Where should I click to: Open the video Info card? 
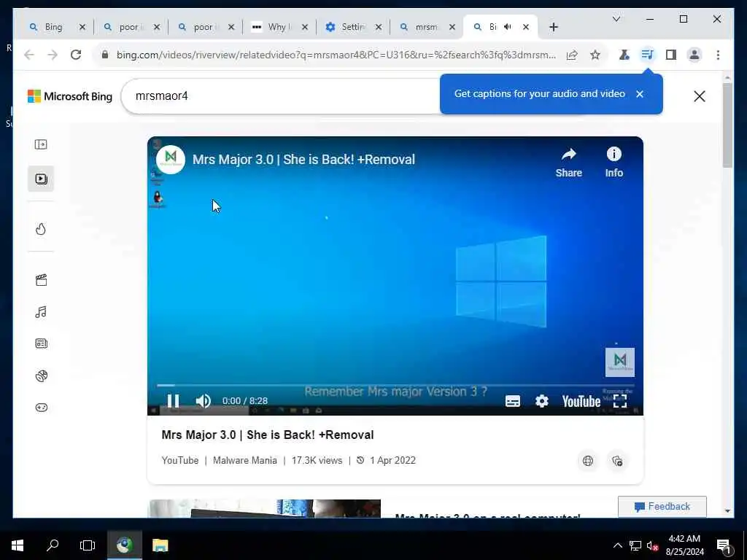pos(614,163)
